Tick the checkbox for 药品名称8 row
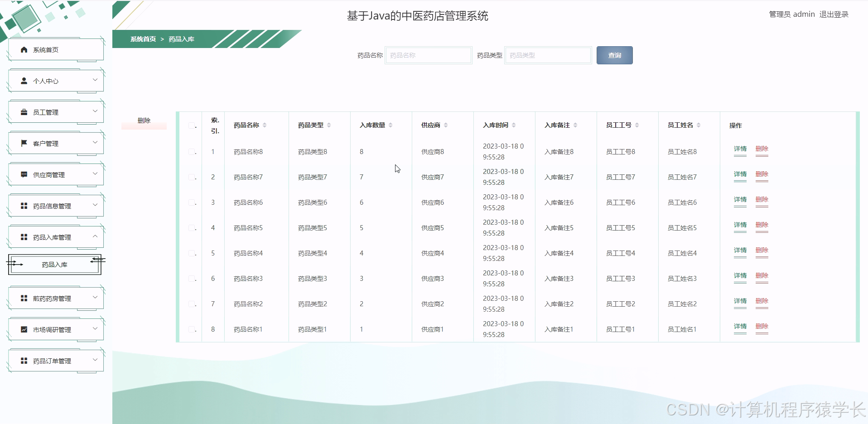Image resolution: width=868 pixels, height=424 pixels. [x=192, y=152]
